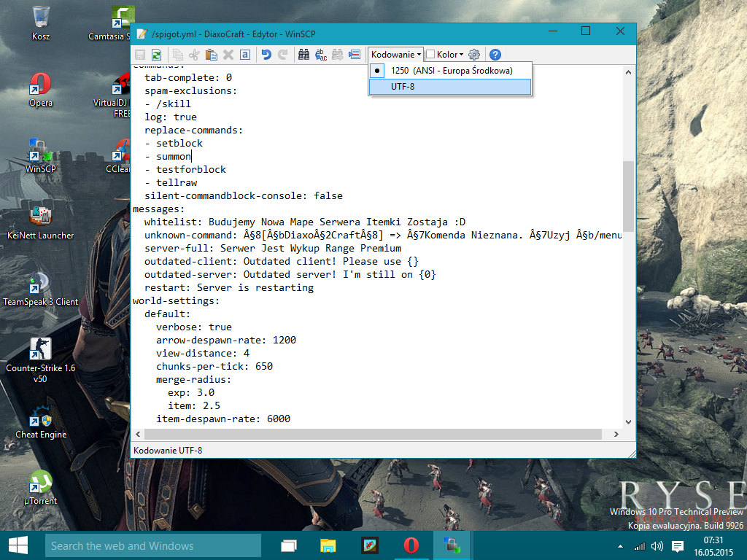
Task: Click the vertical scrollbar down arrow
Action: [628, 422]
